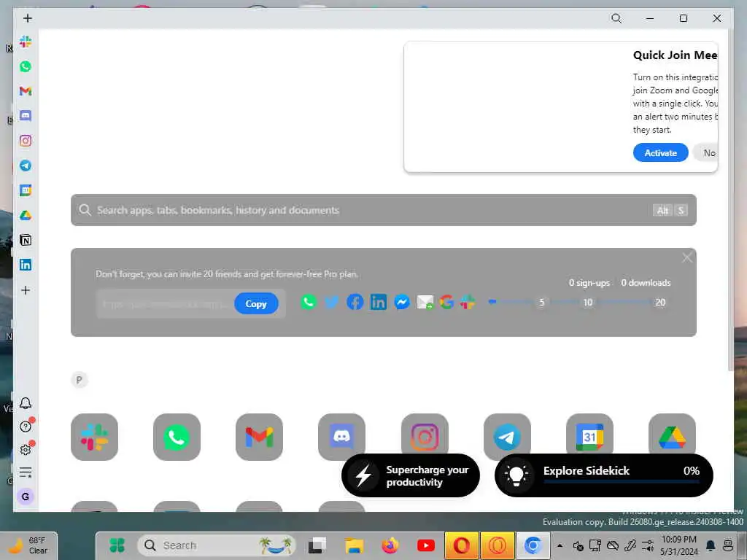Share the invite via Twitter icon

click(332, 302)
